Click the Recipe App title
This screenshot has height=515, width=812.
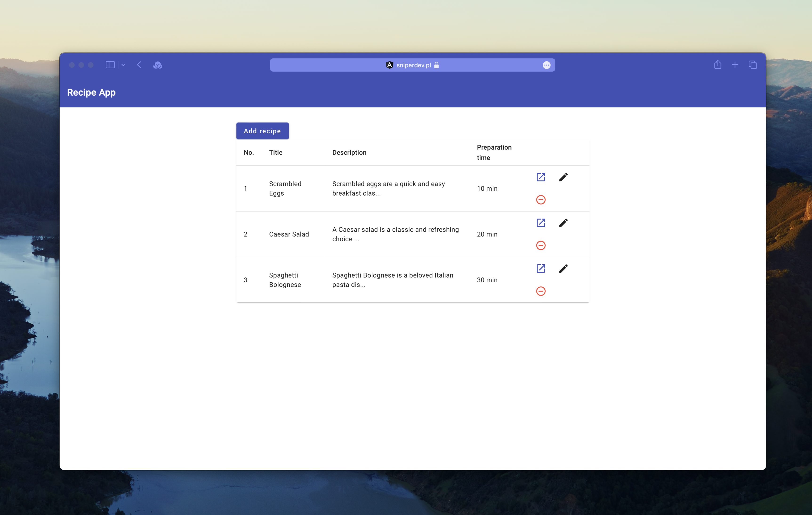[x=91, y=92]
